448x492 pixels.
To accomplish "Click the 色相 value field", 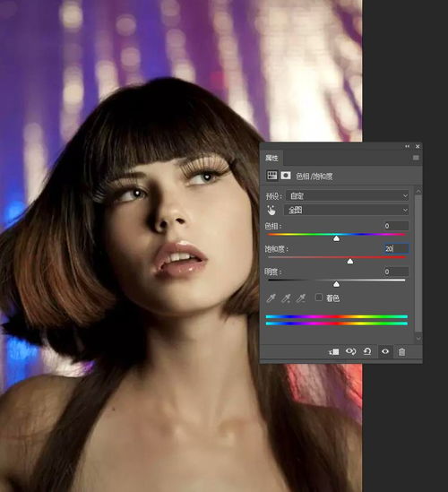I will pos(396,226).
